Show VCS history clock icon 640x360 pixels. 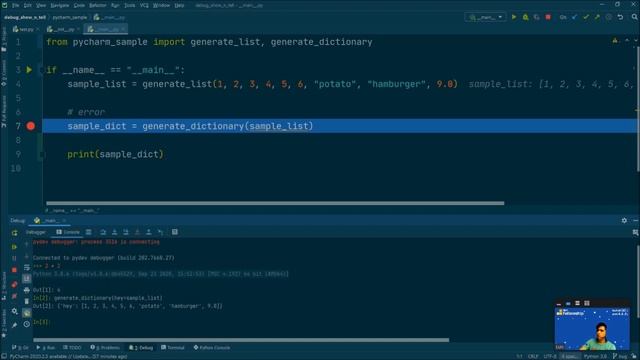tap(609, 17)
